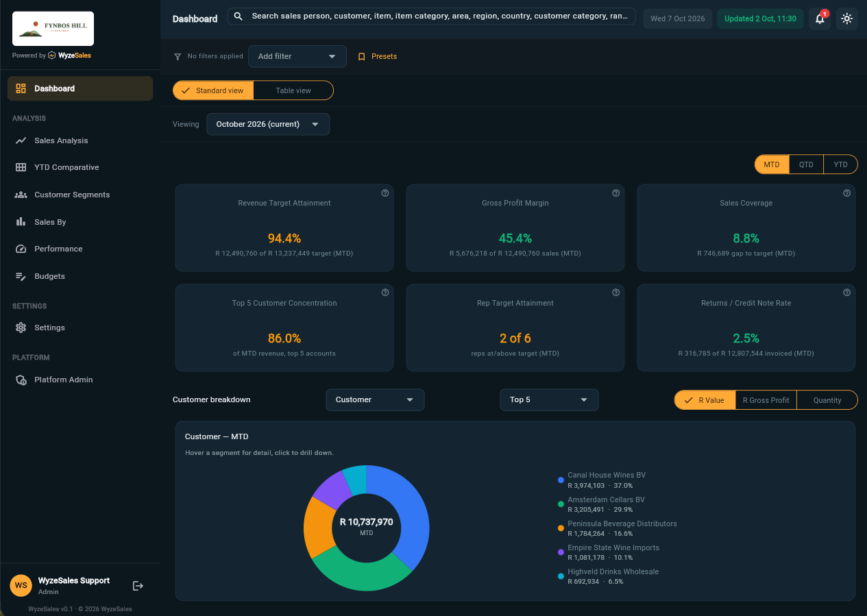Image resolution: width=867 pixels, height=616 pixels.
Task: Toggle light theme sun icon
Action: [847, 19]
